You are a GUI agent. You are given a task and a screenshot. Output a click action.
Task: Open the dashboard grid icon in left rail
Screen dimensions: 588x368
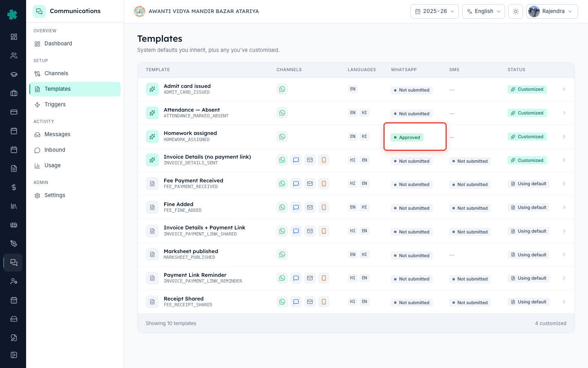14,37
